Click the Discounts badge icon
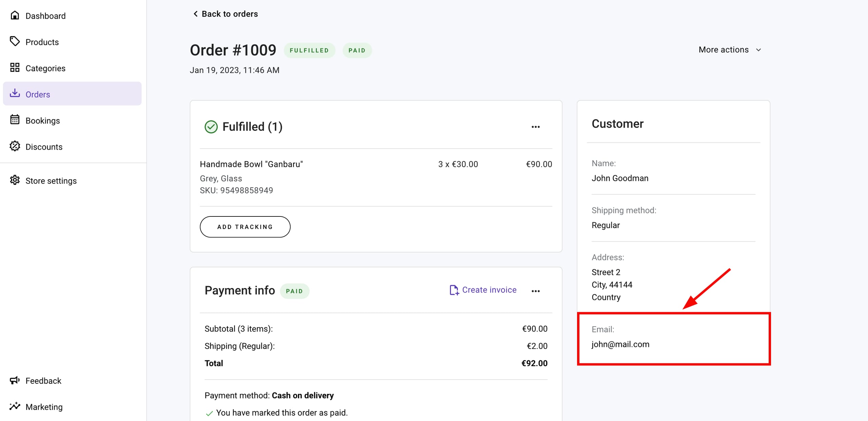The height and width of the screenshot is (421, 868). click(15, 146)
